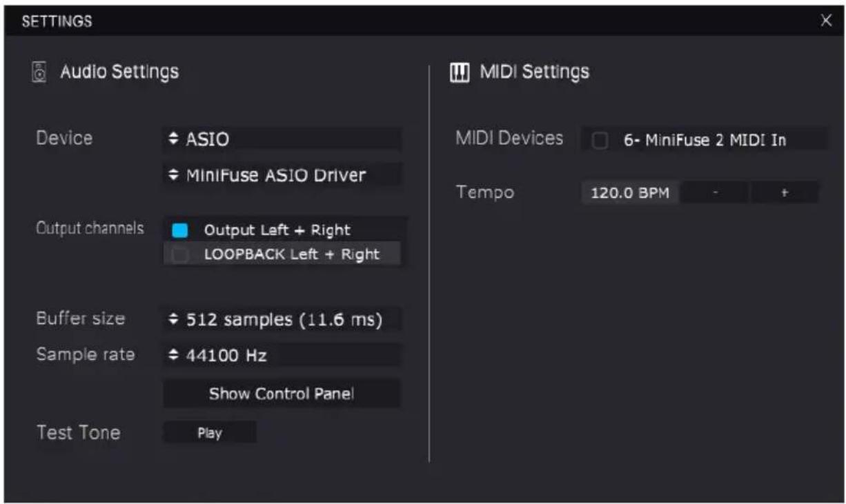Click the Output channels label
The width and height of the screenshot is (846, 504).
click(90, 228)
